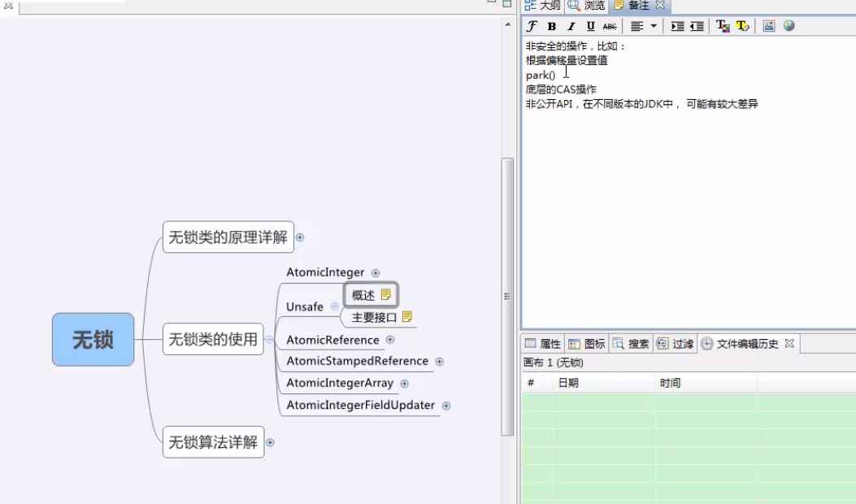Maximize the mind map editor pane
The height and width of the screenshot is (504, 856).
click(507, 3)
